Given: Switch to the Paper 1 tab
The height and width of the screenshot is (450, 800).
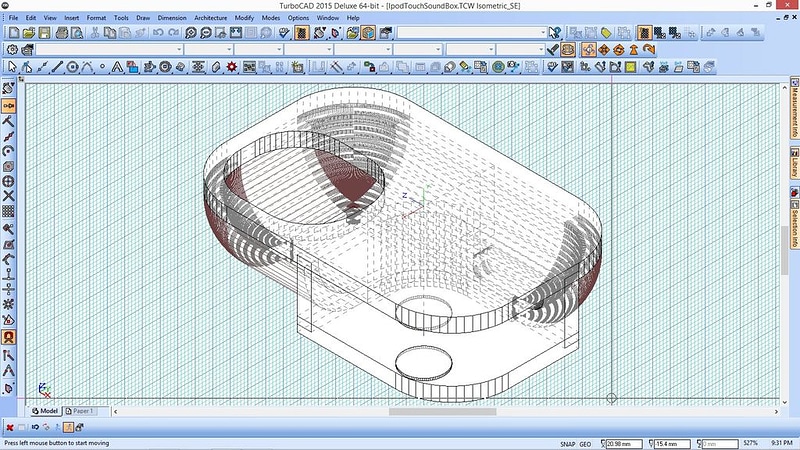Looking at the screenshot, I should (x=79, y=411).
